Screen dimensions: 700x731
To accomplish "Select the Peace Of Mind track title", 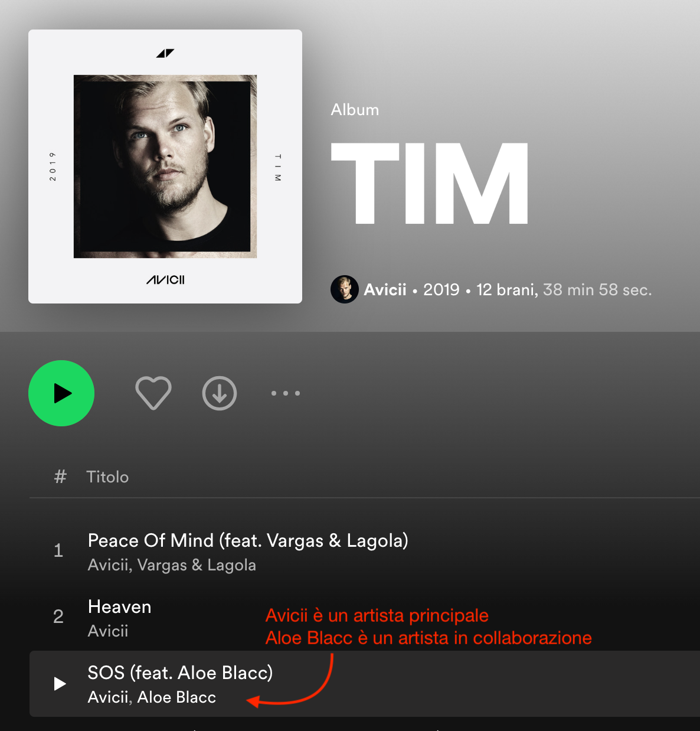I will (248, 540).
